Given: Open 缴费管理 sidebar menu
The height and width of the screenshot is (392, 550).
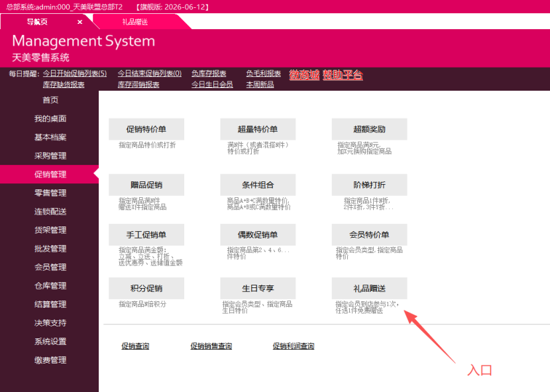Looking at the screenshot, I should [x=50, y=360].
